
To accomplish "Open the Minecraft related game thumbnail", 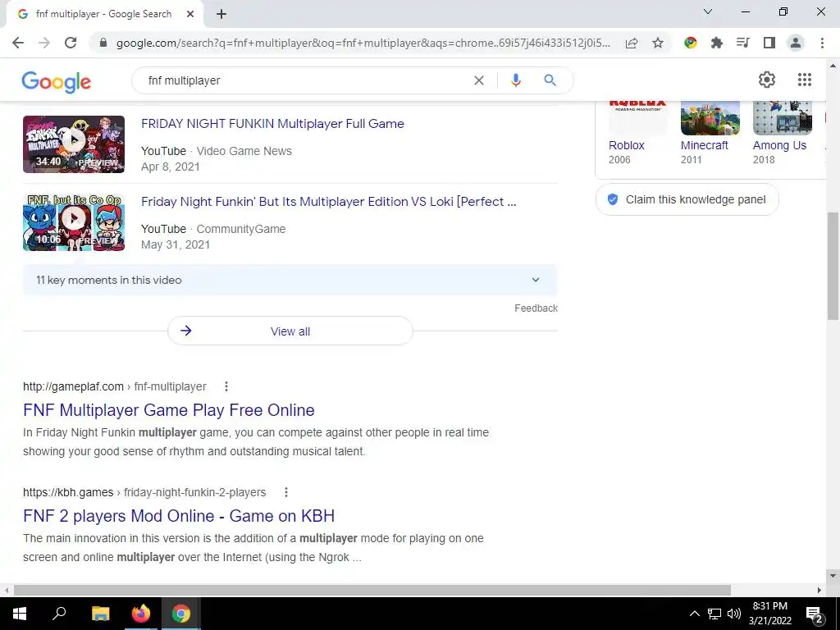I will pyautogui.click(x=710, y=118).
